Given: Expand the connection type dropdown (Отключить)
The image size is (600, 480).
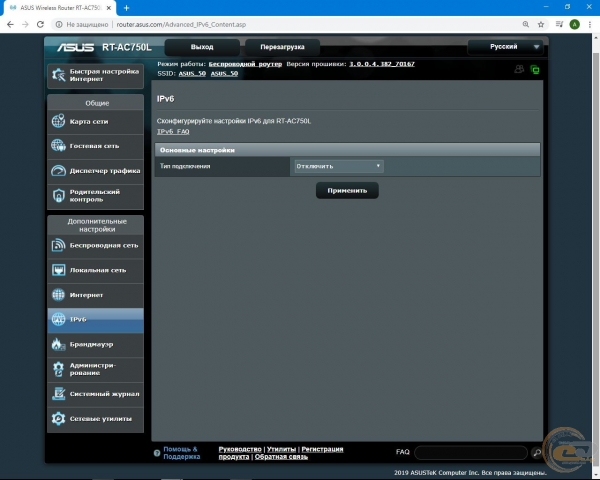Looking at the screenshot, I should [x=339, y=166].
